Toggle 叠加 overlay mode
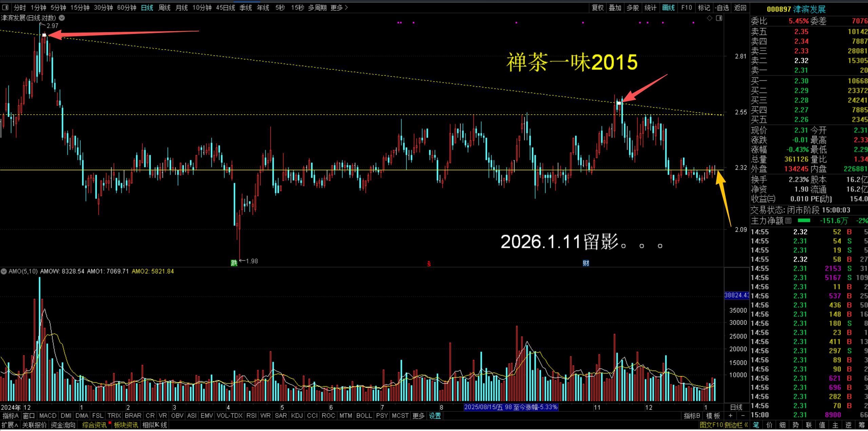This screenshot has width=868, height=431. tap(615, 7)
